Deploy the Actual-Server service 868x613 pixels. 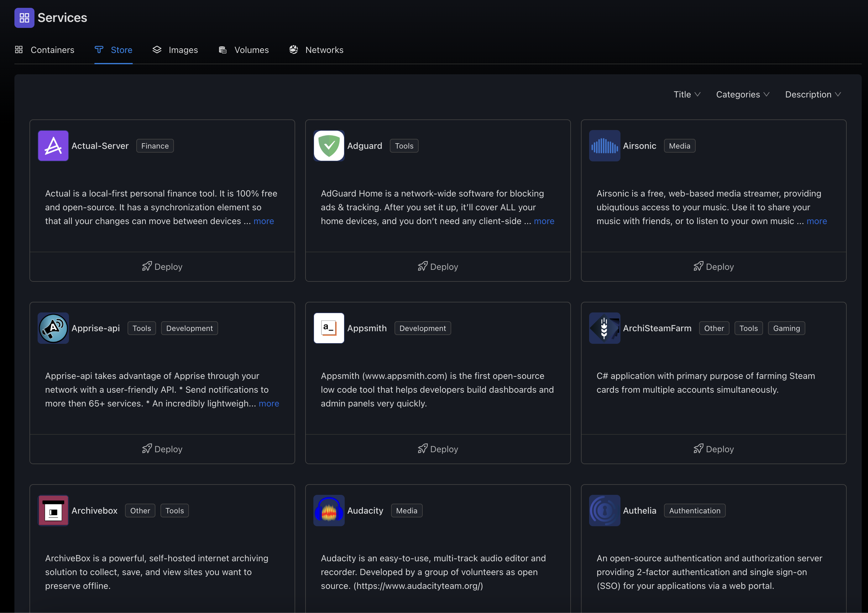tap(162, 267)
